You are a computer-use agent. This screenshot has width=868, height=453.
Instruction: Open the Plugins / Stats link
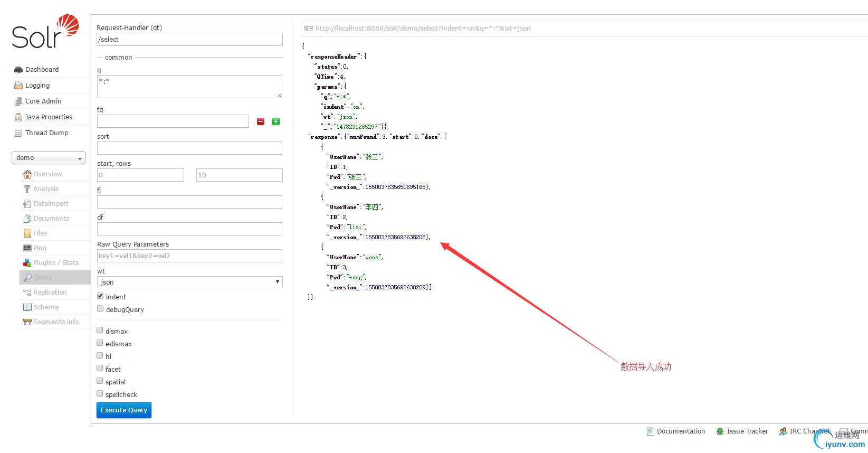coord(55,263)
